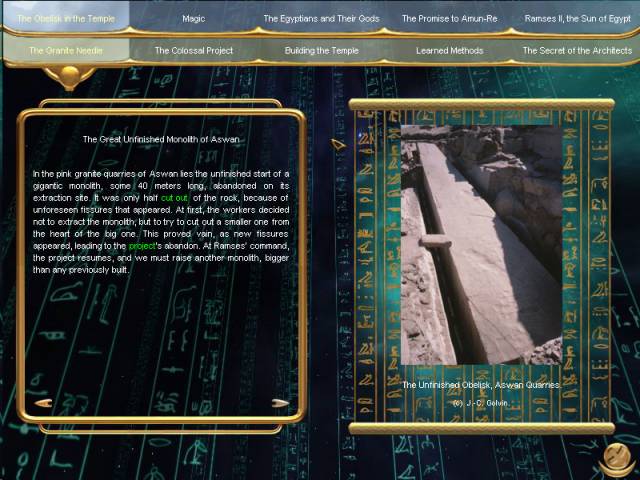Switch to Building the Temple subtopic
The width and height of the screenshot is (640, 480).
pos(321,50)
